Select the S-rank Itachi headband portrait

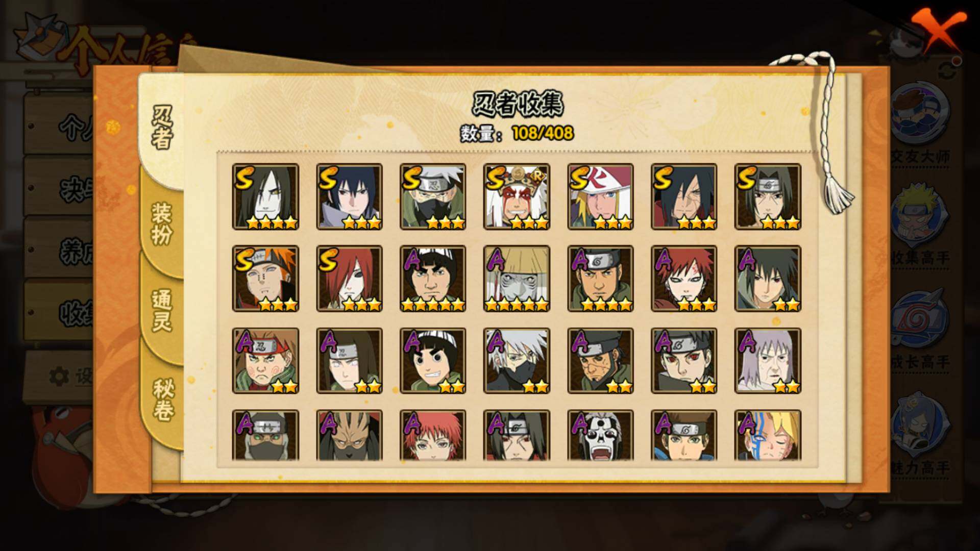(x=768, y=196)
